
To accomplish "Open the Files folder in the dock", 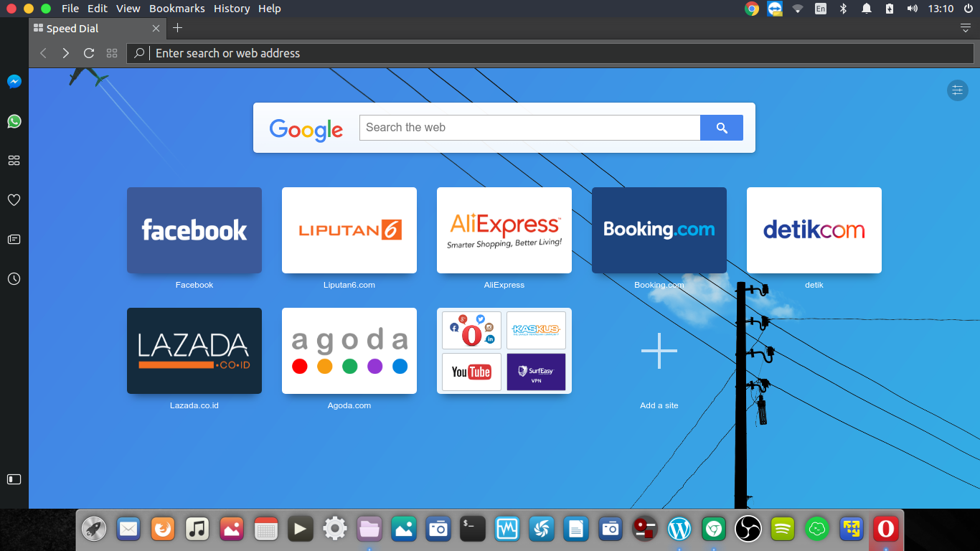I will pos(369,529).
